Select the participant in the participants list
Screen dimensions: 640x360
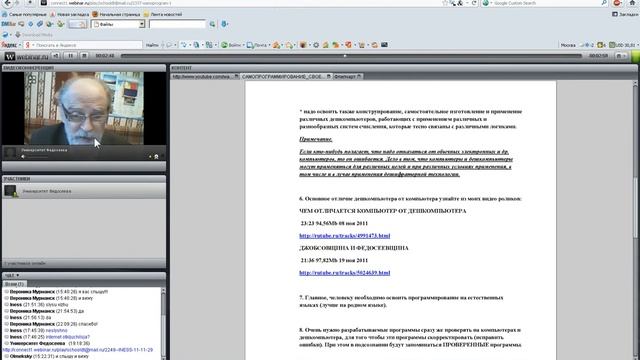84,191
